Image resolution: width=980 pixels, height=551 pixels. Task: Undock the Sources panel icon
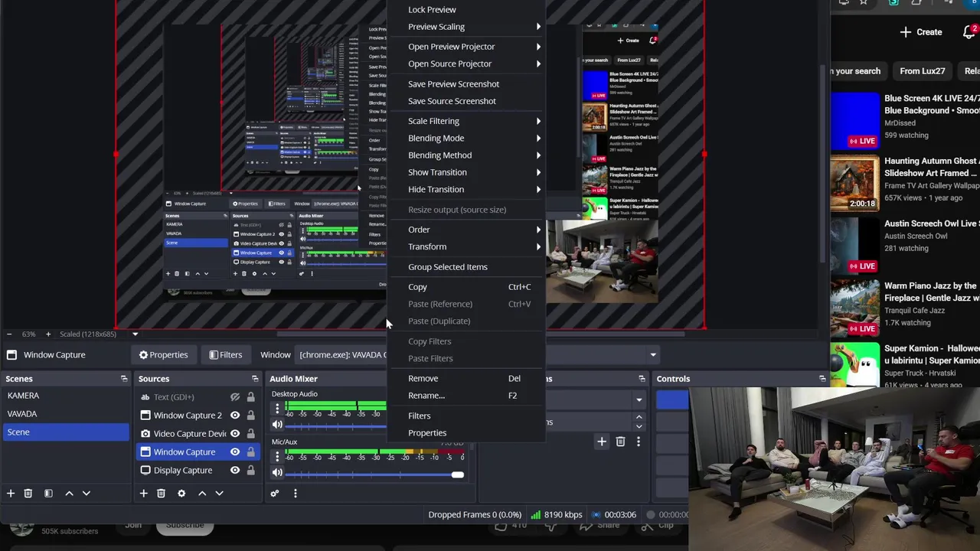pyautogui.click(x=255, y=379)
